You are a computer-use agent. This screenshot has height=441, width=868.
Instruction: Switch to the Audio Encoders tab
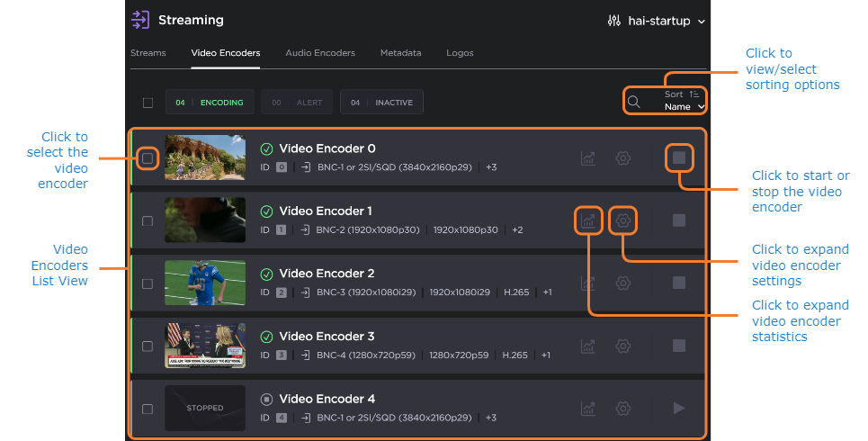[319, 53]
